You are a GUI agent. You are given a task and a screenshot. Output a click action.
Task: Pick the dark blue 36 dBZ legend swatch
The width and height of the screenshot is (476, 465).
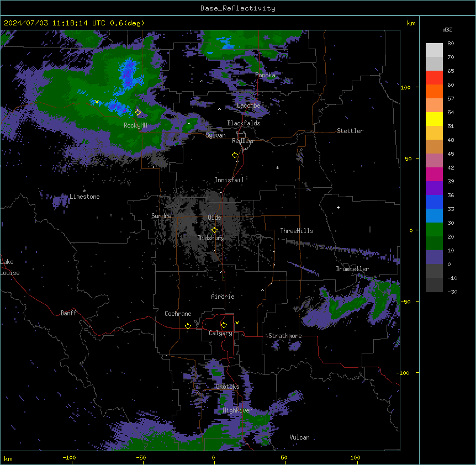tap(434, 202)
